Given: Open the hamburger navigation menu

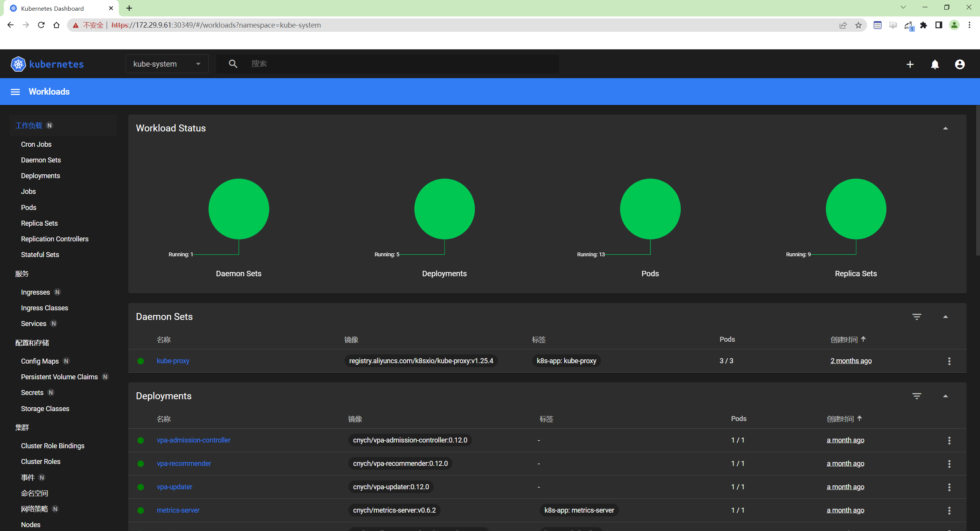Looking at the screenshot, I should pyautogui.click(x=15, y=92).
